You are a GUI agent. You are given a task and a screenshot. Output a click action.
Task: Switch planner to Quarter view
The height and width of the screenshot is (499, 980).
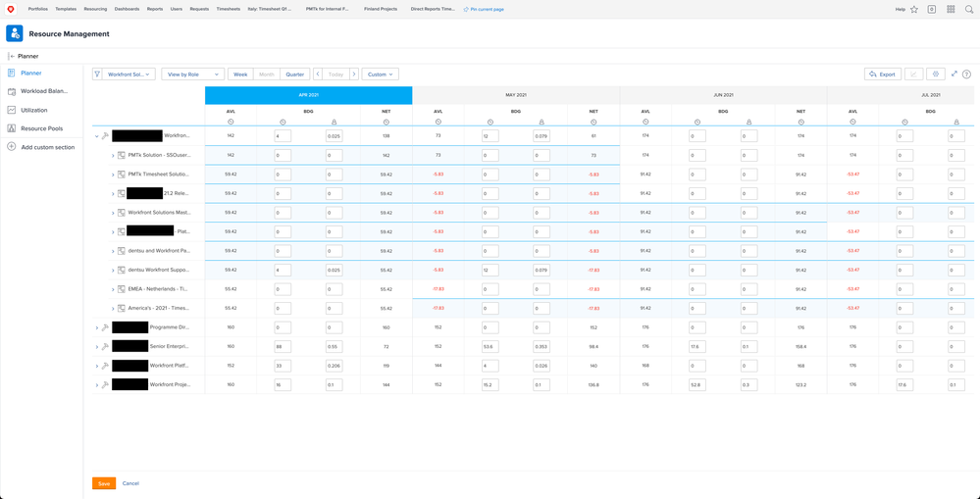click(294, 75)
